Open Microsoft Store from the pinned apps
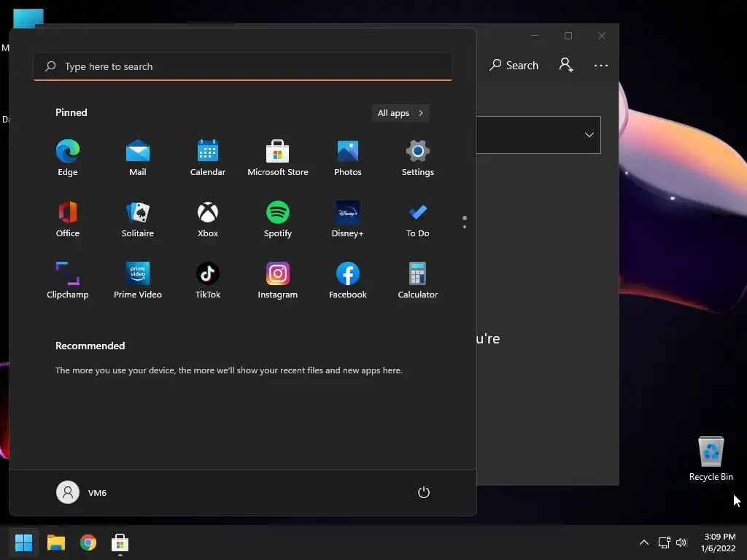Image resolution: width=747 pixels, height=560 pixels. pyautogui.click(x=278, y=158)
